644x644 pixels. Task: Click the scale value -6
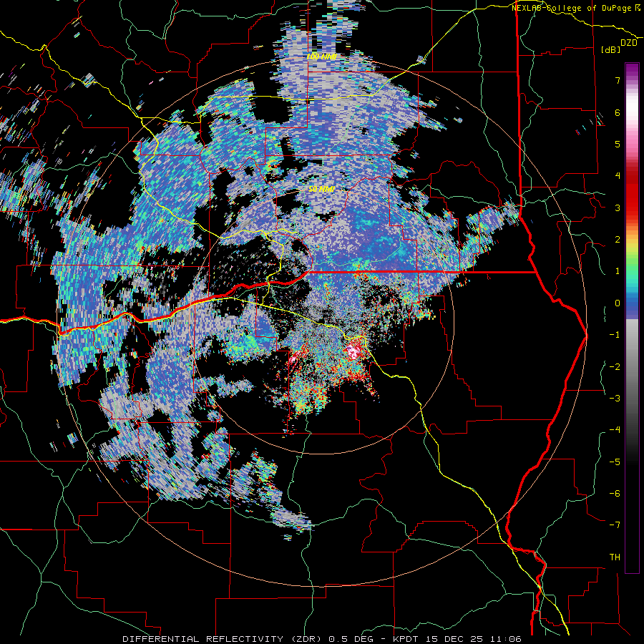[615, 493]
